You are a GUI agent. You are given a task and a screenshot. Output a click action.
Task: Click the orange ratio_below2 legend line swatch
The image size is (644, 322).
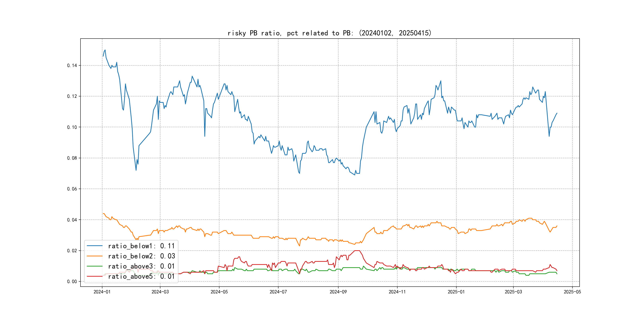tap(94, 256)
